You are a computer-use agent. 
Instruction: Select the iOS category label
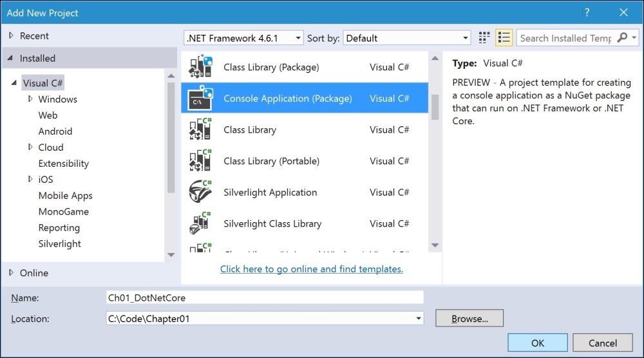[x=46, y=180]
